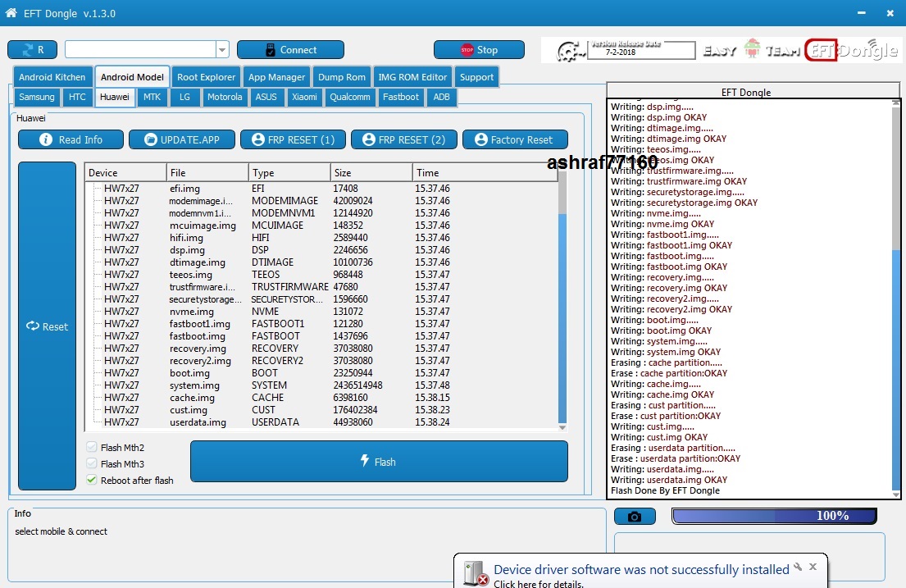Select the Samsung brand tab
The width and height of the screenshot is (906, 588).
click(37, 97)
